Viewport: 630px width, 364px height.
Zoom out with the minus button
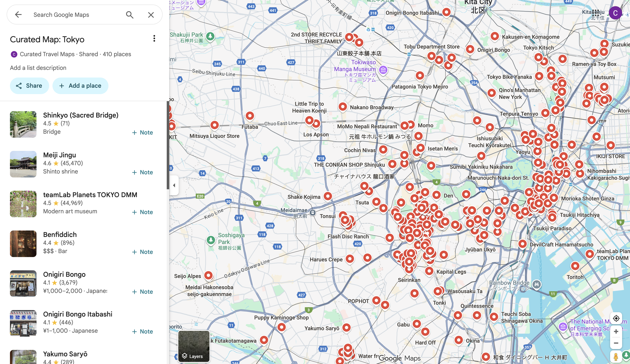coord(616,343)
